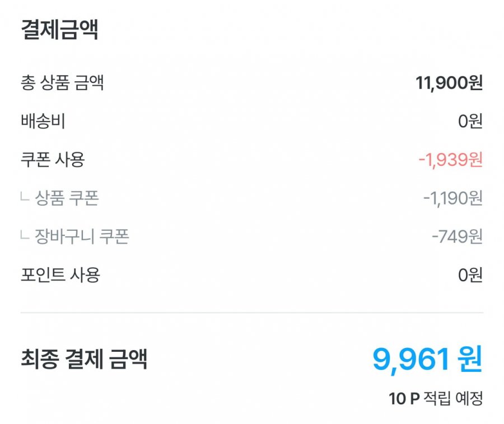Select the 상품 쿠폰 sub-item

tap(67, 199)
